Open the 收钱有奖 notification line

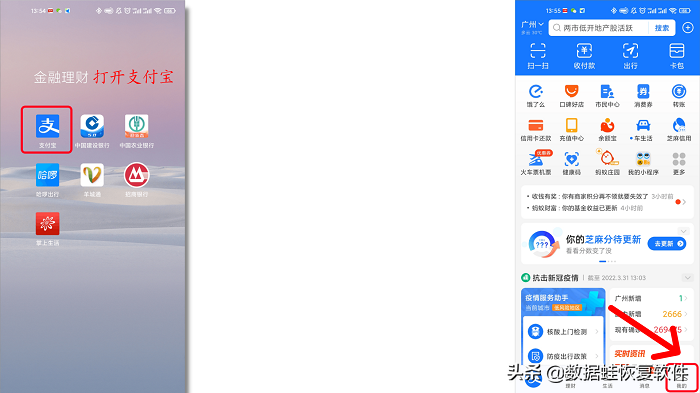[599, 196]
